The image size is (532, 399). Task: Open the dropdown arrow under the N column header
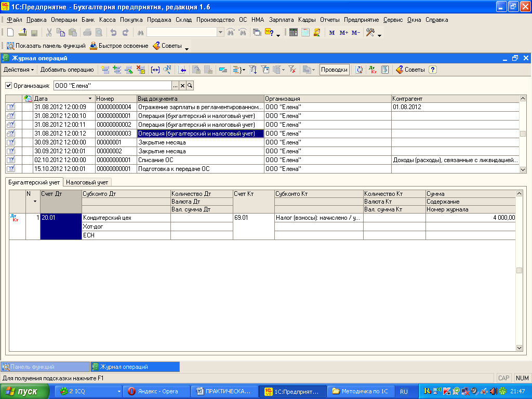(35, 202)
